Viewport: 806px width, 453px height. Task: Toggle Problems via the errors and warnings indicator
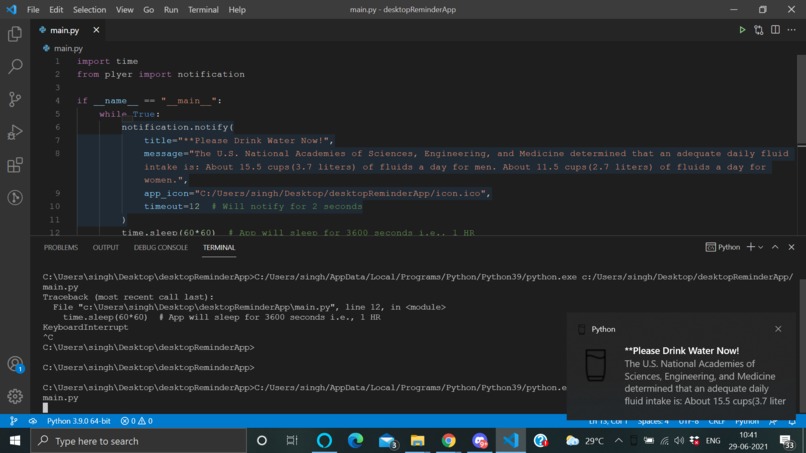[x=137, y=421]
